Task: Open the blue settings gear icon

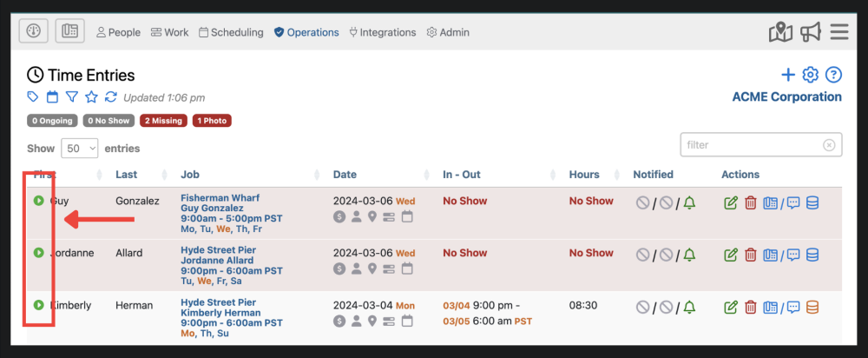Action: click(811, 75)
